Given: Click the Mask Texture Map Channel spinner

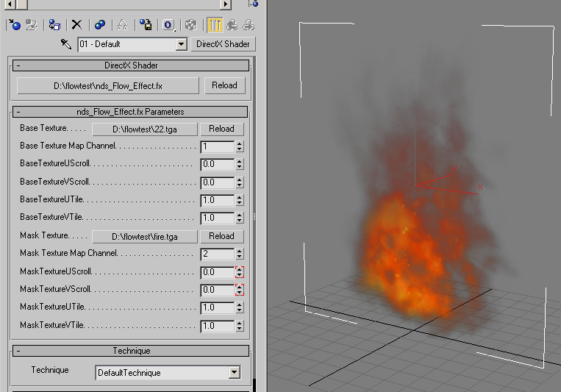Looking at the screenshot, I should point(240,254).
